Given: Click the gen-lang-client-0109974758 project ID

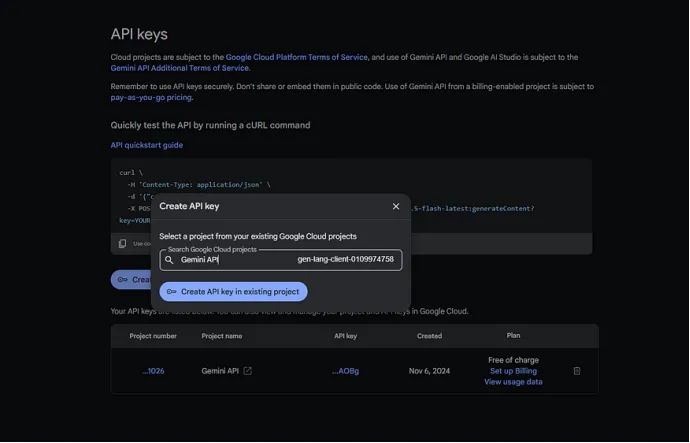Looking at the screenshot, I should (x=345, y=260).
